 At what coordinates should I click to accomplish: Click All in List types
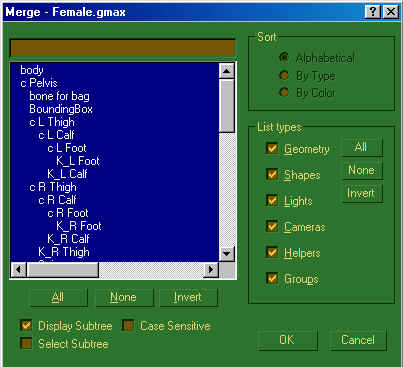(362, 147)
